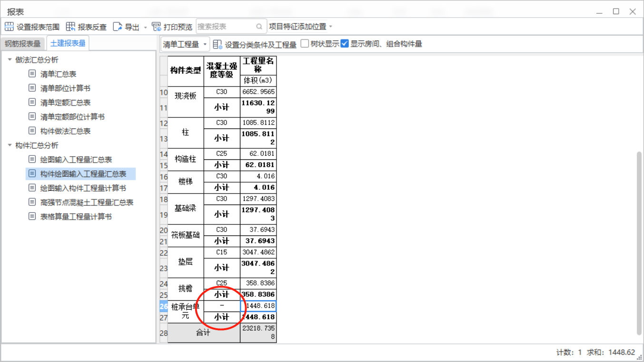The height and width of the screenshot is (362, 644).
Task: Click the search magnifier icon
Action: tap(259, 27)
